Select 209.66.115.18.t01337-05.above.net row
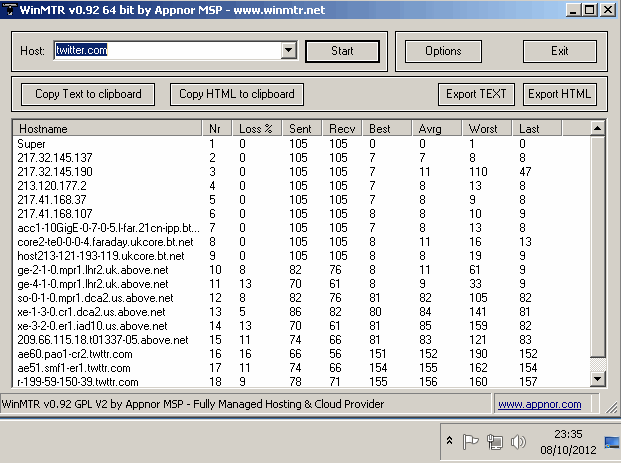Screen dimensions: 621x463 coord(302,339)
